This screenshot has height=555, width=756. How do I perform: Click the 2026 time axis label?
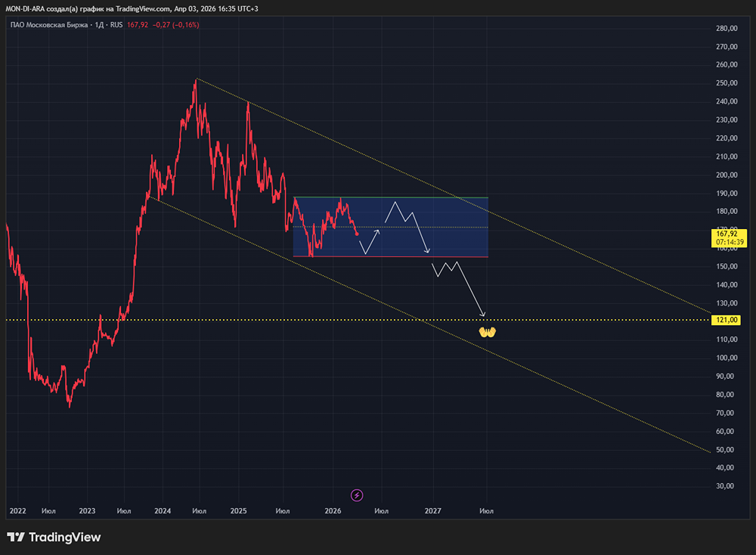[333, 510]
